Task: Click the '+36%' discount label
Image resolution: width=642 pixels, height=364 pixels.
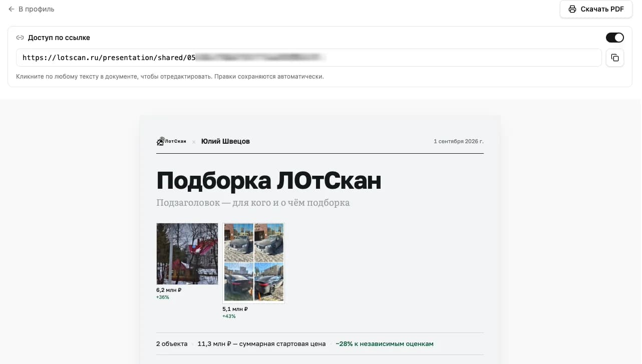Action: click(163, 297)
